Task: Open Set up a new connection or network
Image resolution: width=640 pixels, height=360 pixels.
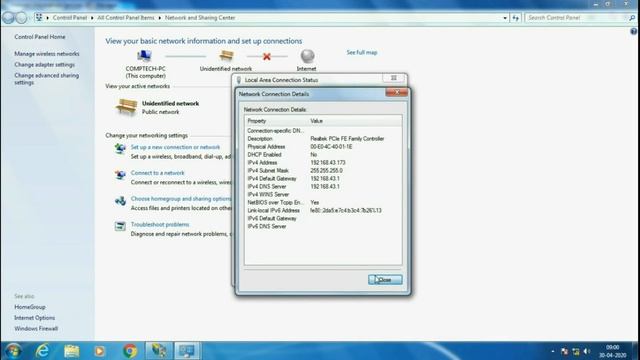Action: point(175,147)
